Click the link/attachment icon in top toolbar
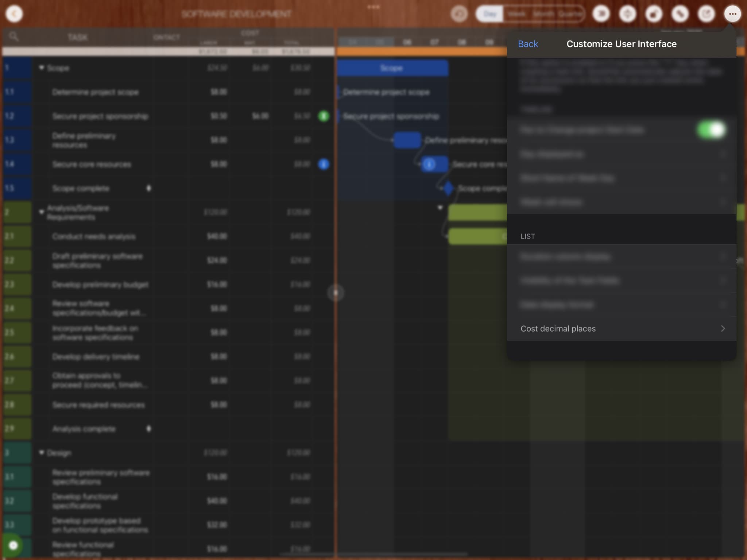Image resolution: width=747 pixels, height=560 pixels. (x=680, y=14)
